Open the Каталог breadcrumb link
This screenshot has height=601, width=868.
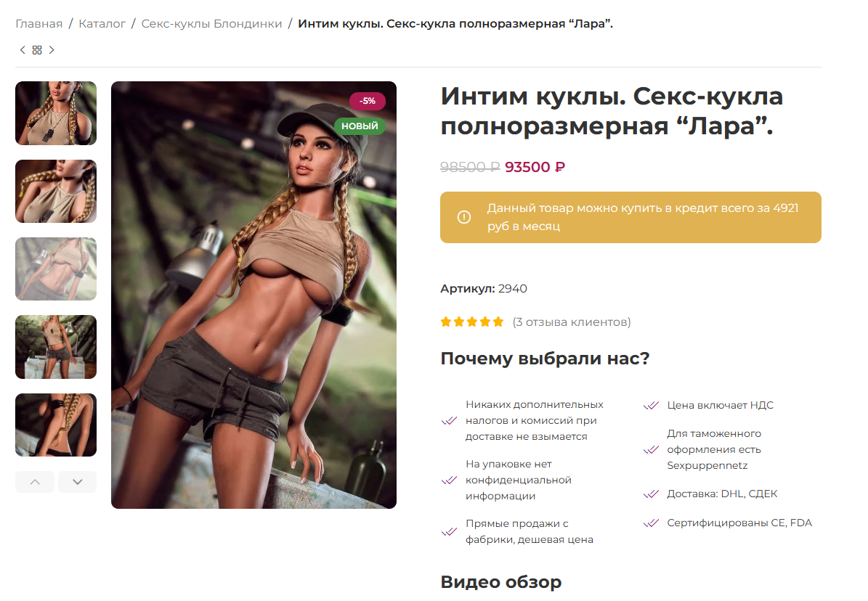pos(102,24)
